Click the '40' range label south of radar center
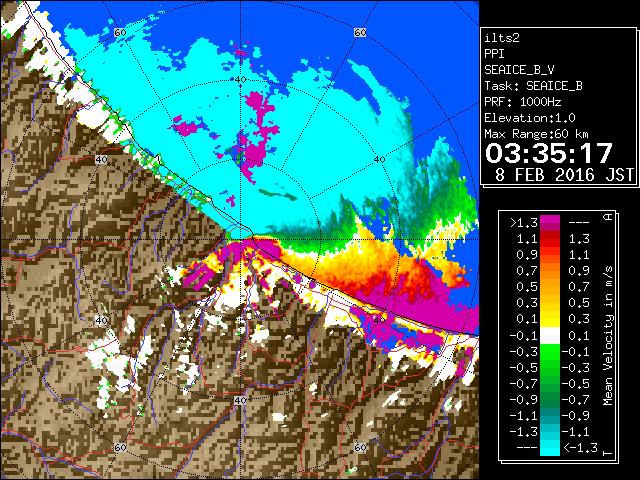The width and height of the screenshot is (640, 480). pyautogui.click(x=240, y=400)
